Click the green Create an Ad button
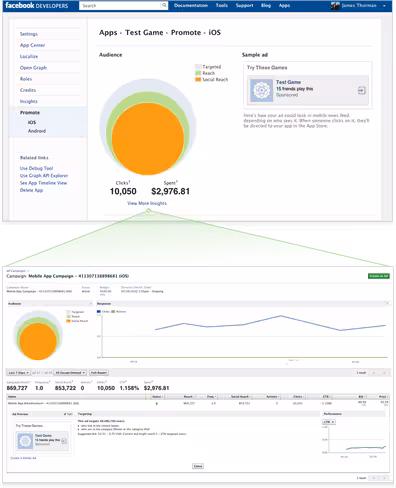 pyautogui.click(x=379, y=276)
